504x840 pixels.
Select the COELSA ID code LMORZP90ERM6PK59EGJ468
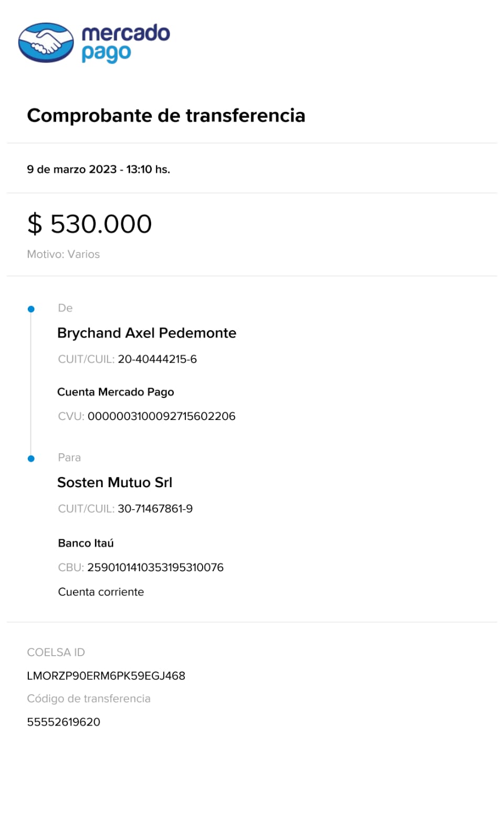coord(106,676)
